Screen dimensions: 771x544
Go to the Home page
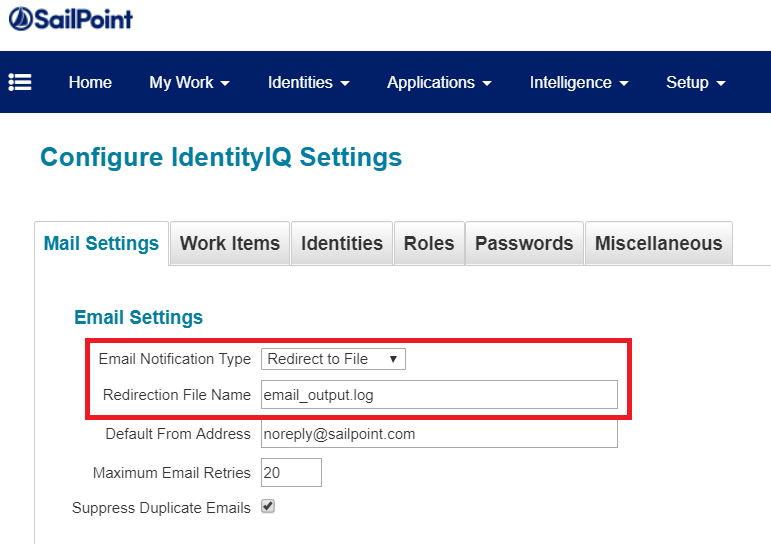click(90, 82)
